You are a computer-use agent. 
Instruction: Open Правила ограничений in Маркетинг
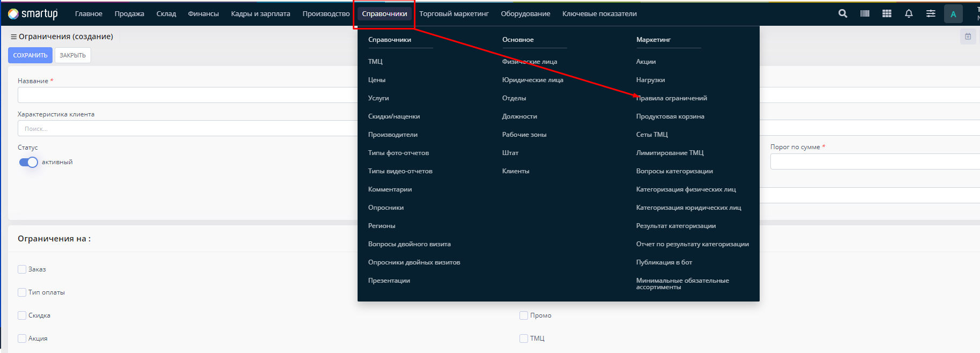click(671, 98)
